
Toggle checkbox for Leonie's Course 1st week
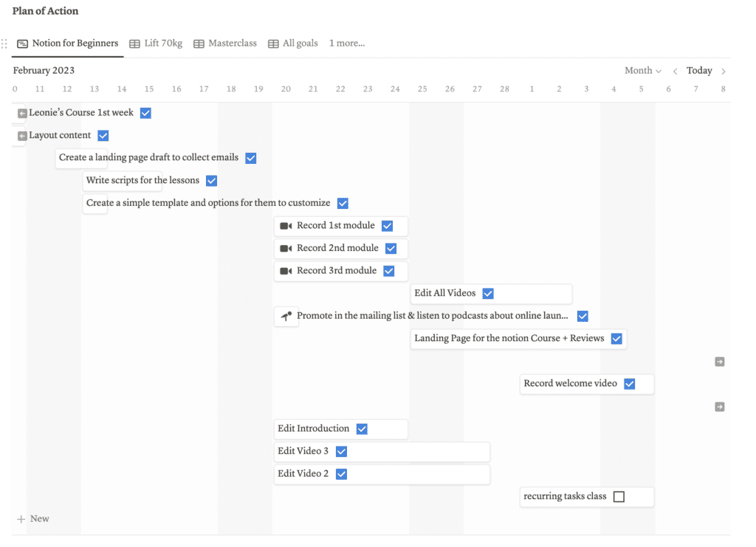tap(145, 113)
